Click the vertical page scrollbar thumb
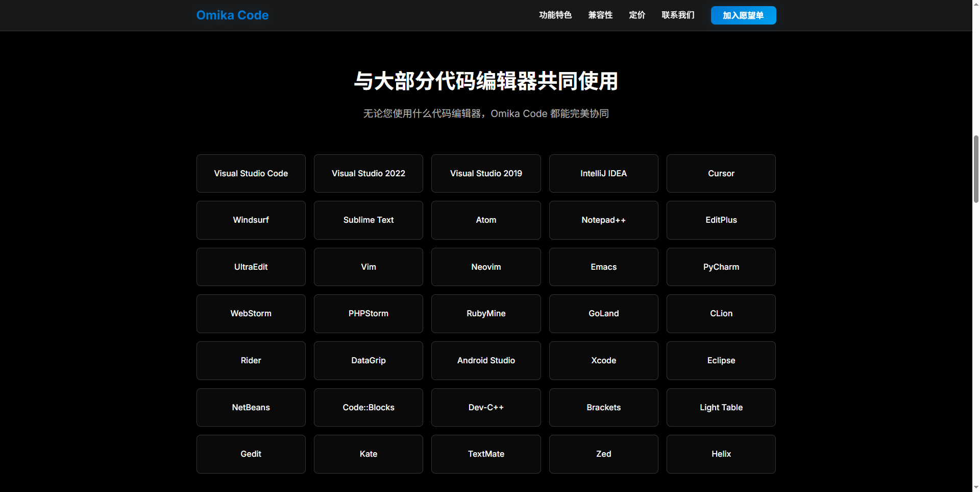Viewport: 980px width, 492px height. pyautogui.click(x=976, y=169)
